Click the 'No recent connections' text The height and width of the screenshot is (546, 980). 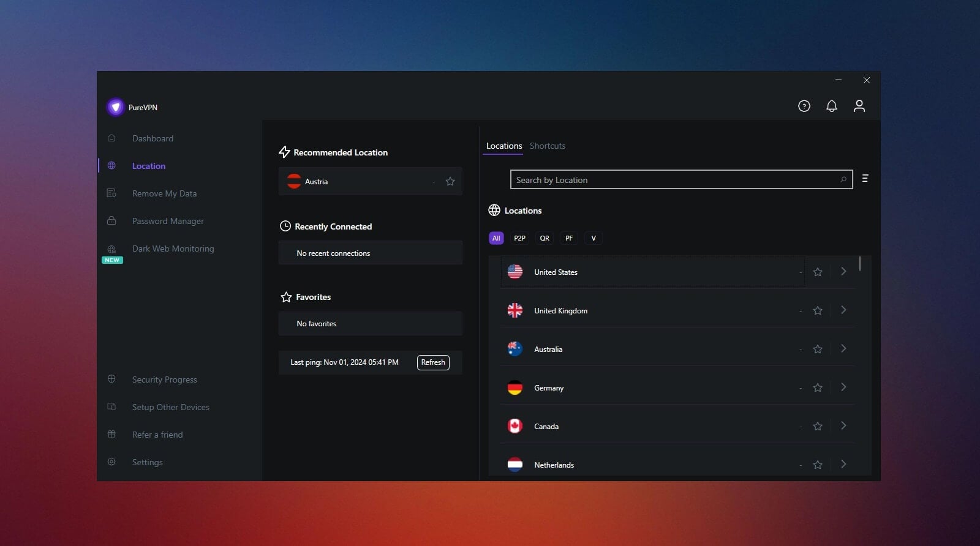coord(333,253)
